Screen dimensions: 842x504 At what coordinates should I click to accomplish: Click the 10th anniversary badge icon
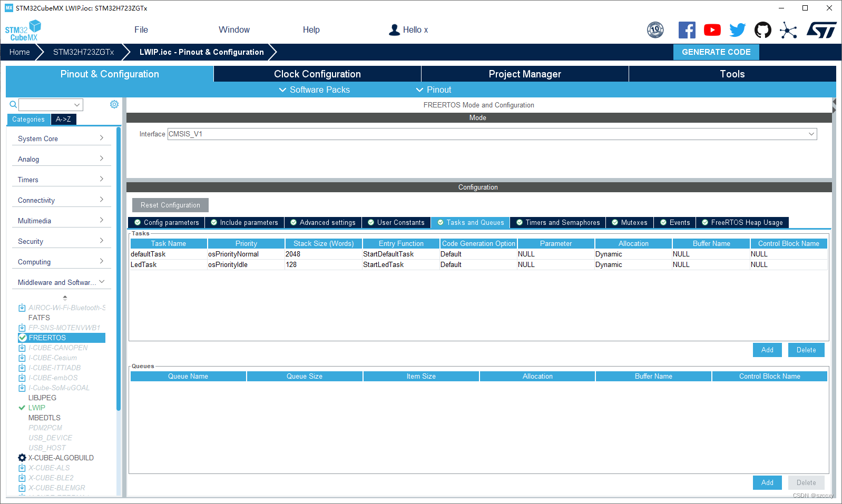coord(655,30)
